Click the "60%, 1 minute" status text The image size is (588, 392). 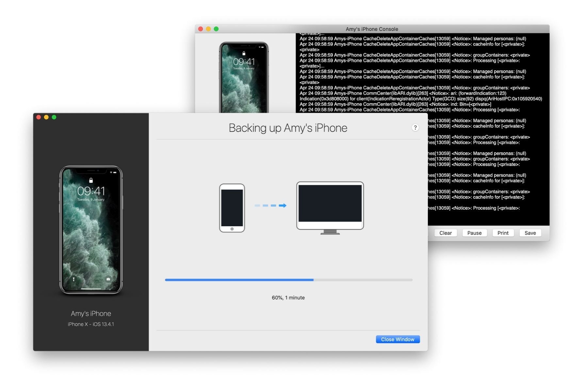point(288,298)
